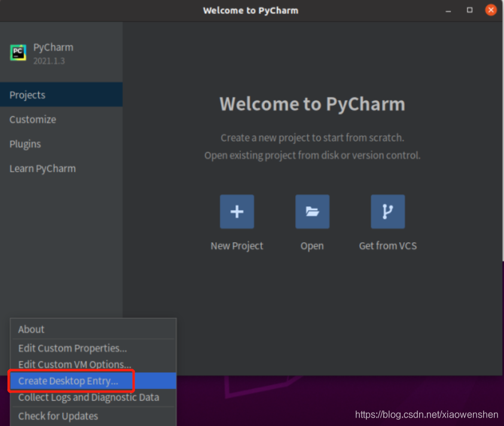This screenshot has height=426, width=504.
Task: Close the Welcome to PyCharm window
Action: tap(491, 10)
